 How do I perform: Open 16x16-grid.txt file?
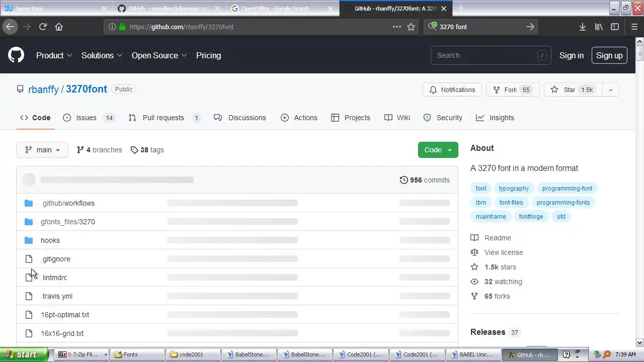click(62, 333)
